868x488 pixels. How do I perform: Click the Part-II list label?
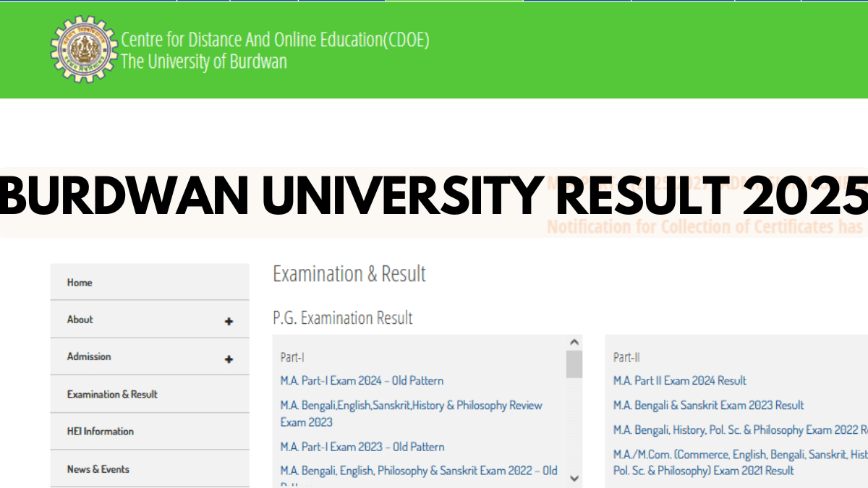626,357
